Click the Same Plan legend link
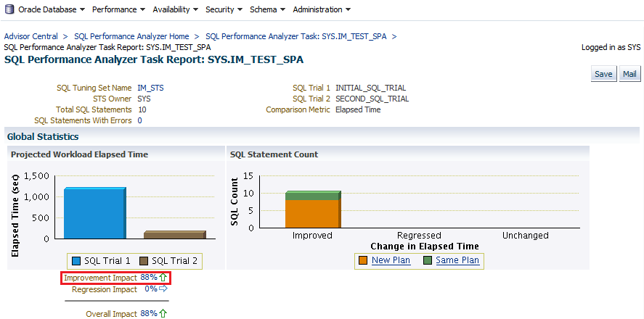The image size is (644, 319). [457, 260]
